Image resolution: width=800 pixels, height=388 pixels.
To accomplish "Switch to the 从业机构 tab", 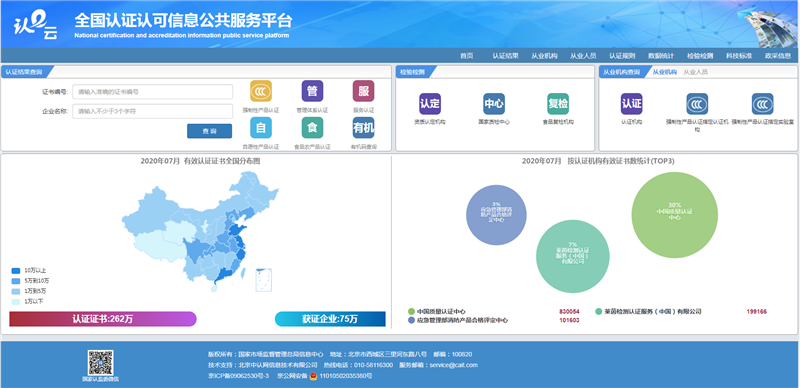I will [665, 72].
